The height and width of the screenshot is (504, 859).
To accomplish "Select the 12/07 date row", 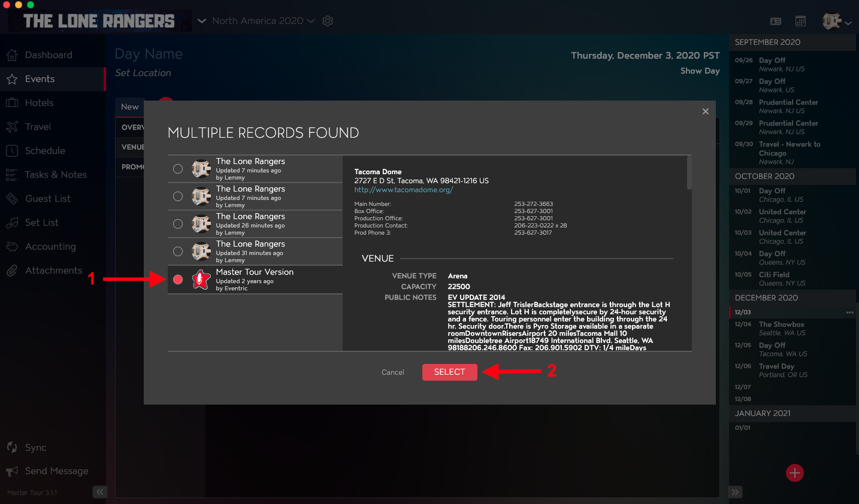I will 793,387.
